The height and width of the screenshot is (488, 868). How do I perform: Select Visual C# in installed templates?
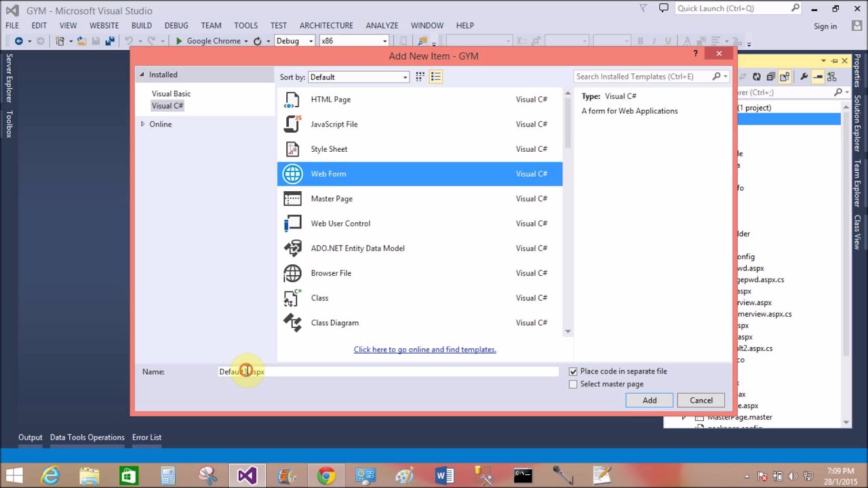167,106
